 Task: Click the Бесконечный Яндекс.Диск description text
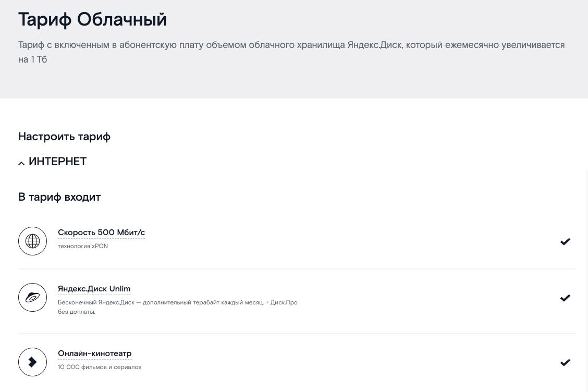(x=178, y=307)
